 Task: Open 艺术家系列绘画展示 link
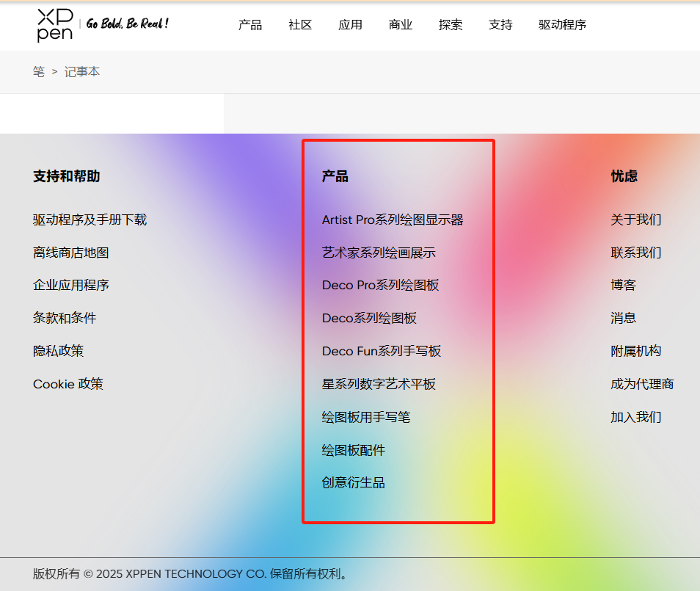[x=379, y=253]
